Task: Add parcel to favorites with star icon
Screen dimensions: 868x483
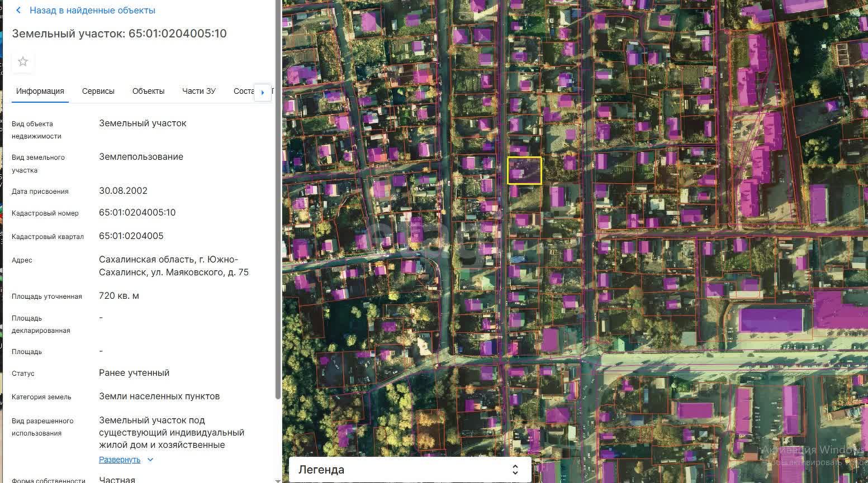Action: 23,61
